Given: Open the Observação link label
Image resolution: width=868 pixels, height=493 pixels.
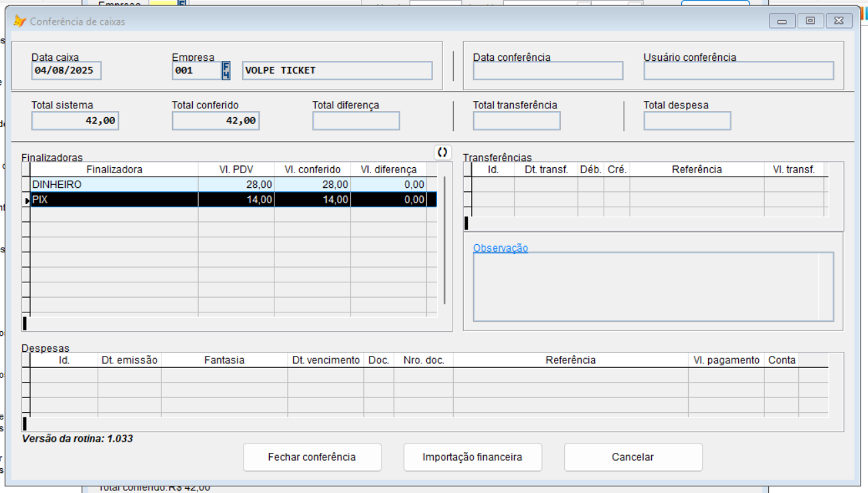Looking at the screenshot, I should click(500, 248).
